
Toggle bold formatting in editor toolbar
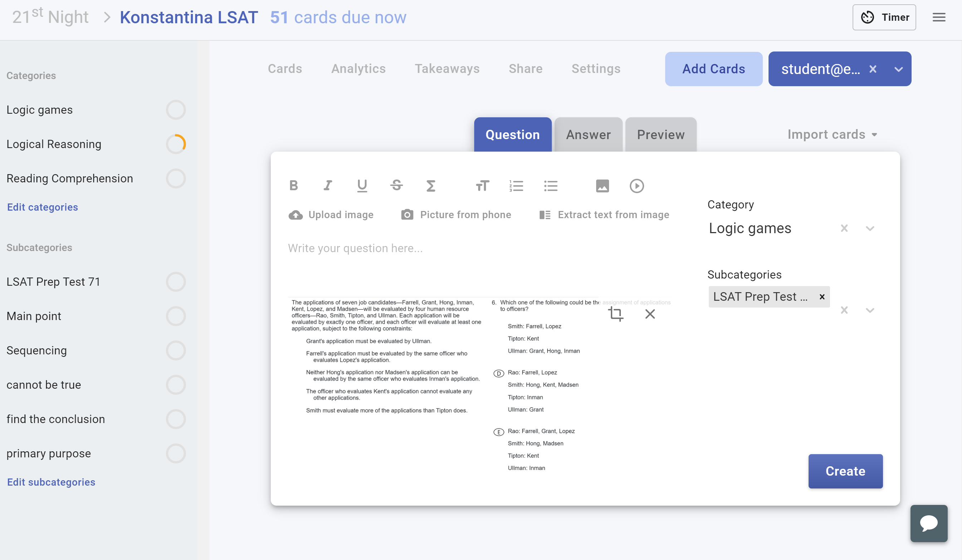[293, 186]
